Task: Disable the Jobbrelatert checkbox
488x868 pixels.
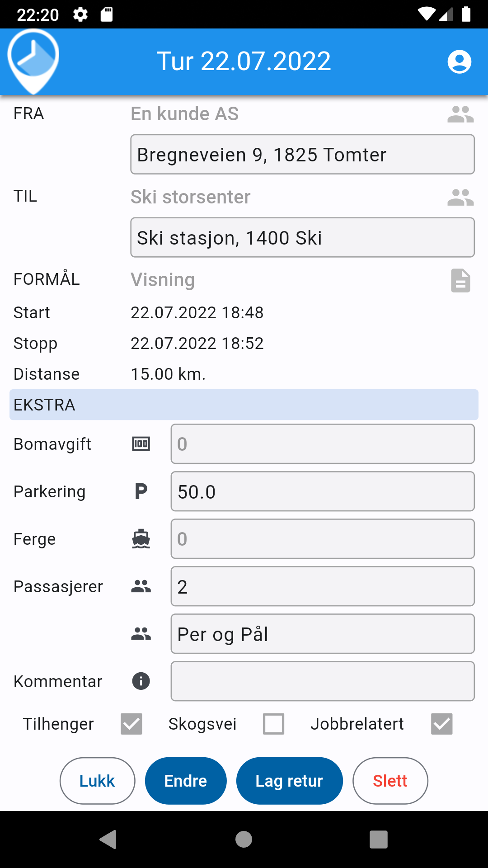Action: point(441,724)
